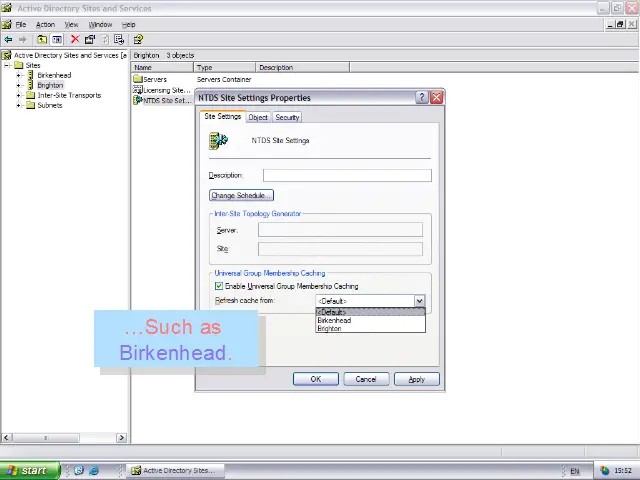Screen dimensions: 640x480
Task: Sort list by the Name column header
Action: [x=162, y=67]
